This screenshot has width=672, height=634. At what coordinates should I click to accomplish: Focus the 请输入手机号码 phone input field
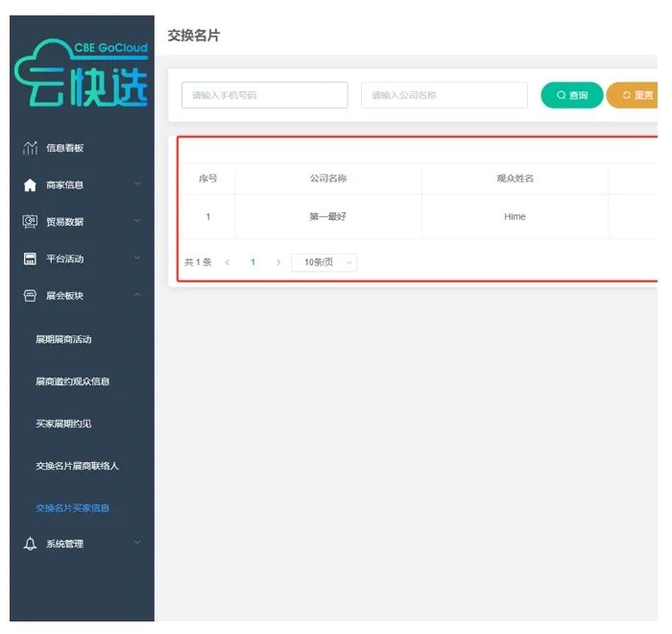[264, 95]
